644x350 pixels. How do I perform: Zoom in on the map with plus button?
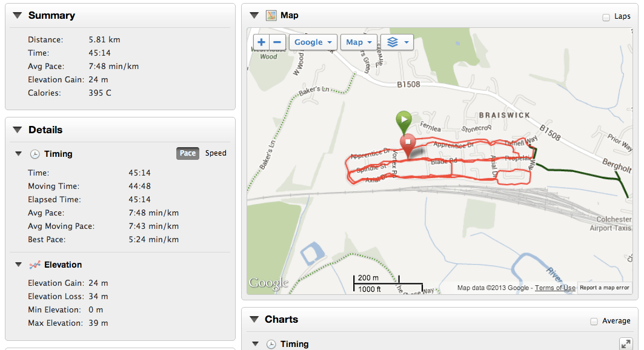click(261, 42)
